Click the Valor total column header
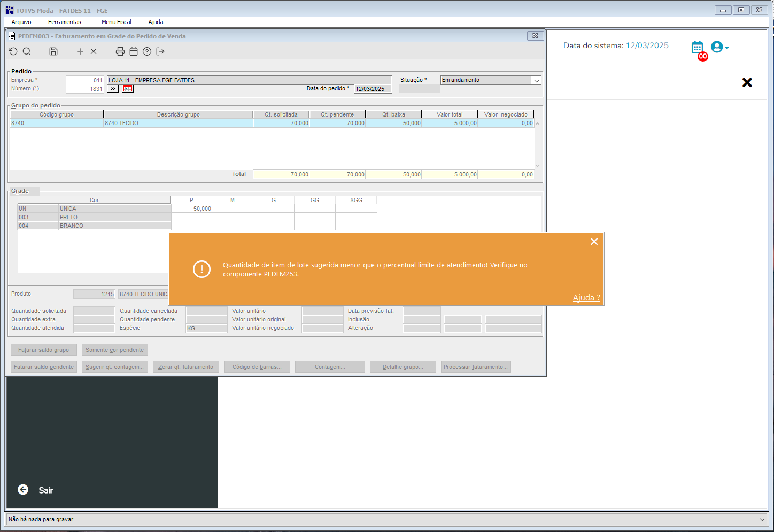The image size is (774, 532). [x=450, y=114]
